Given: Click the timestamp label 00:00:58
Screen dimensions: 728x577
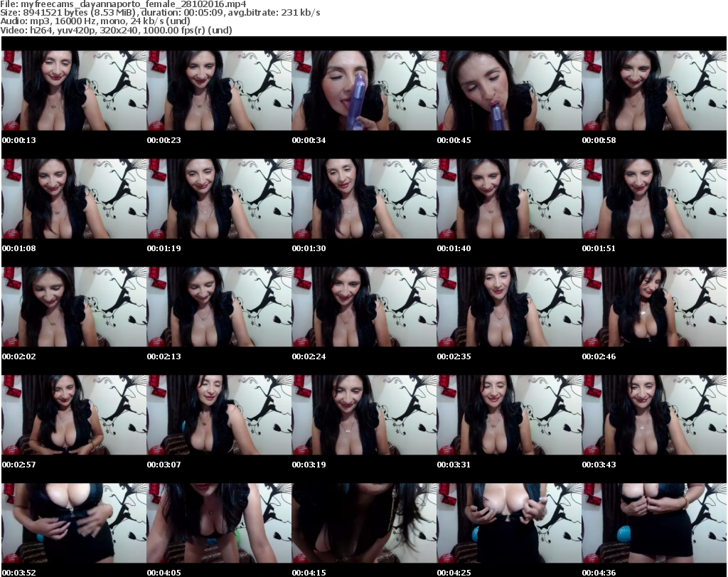Looking at the screenshot, I should coord(599,140).
